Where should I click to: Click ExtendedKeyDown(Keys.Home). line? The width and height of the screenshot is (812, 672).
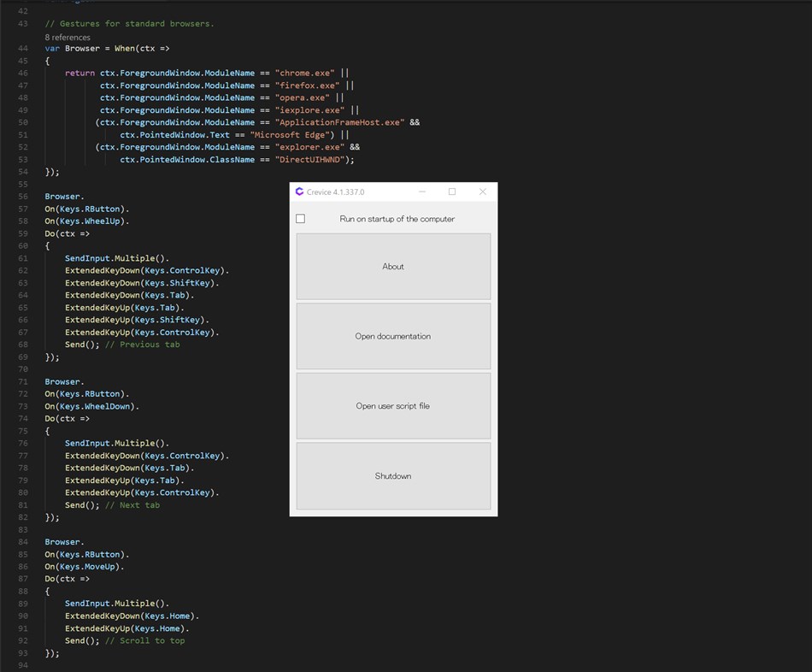(x=132, y=616)
